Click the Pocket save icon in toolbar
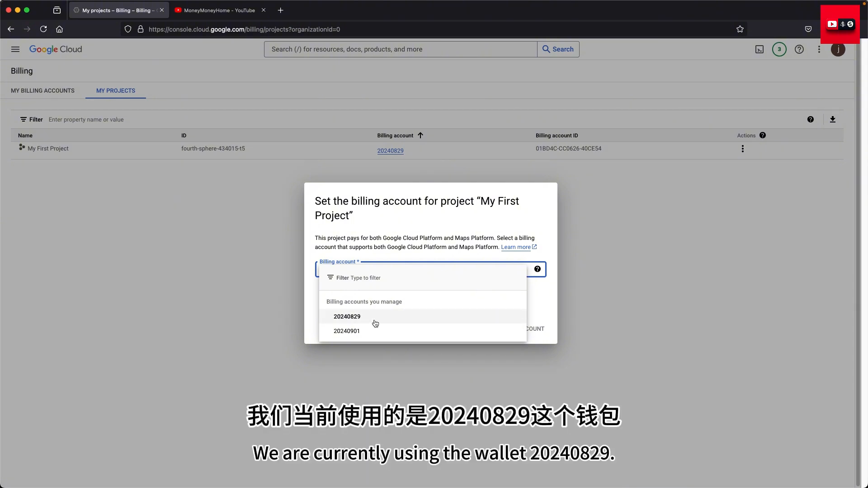This screenshot has width=868, height=488. point(808,29)
